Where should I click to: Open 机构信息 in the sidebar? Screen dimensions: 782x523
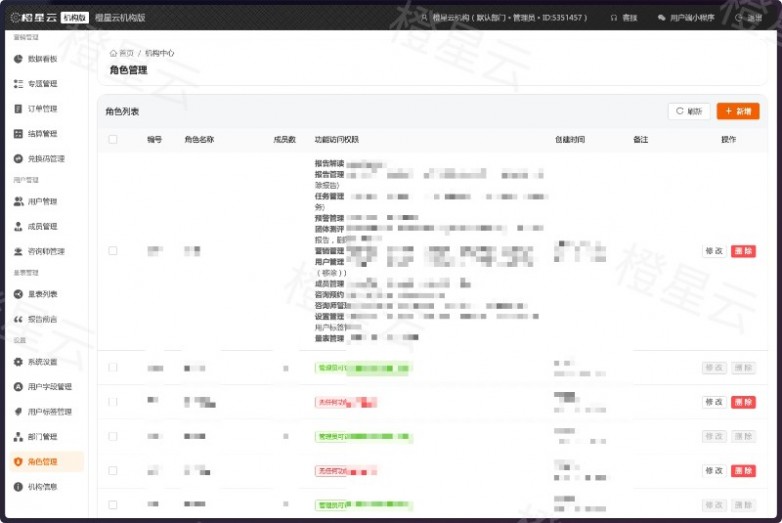[42, 487]
